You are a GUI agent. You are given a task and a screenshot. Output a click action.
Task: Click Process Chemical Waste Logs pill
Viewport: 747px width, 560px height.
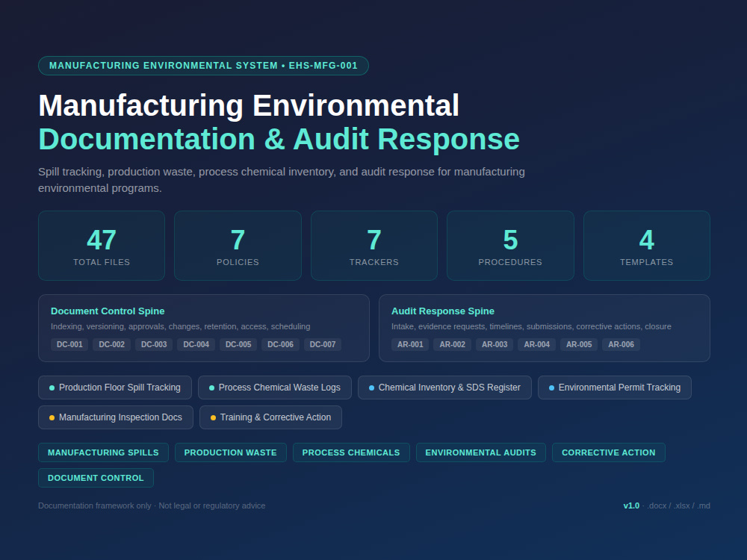tap(275, 388)
